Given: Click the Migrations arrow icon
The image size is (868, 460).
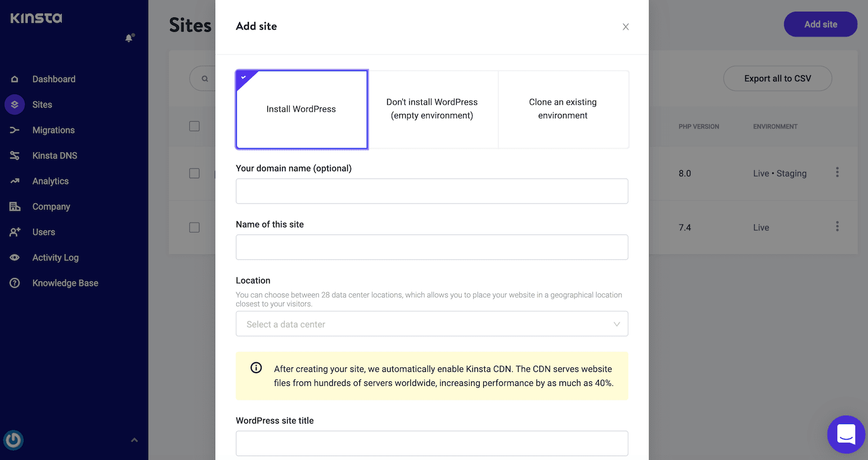Looking at the screenshot, I should [15, 130].
